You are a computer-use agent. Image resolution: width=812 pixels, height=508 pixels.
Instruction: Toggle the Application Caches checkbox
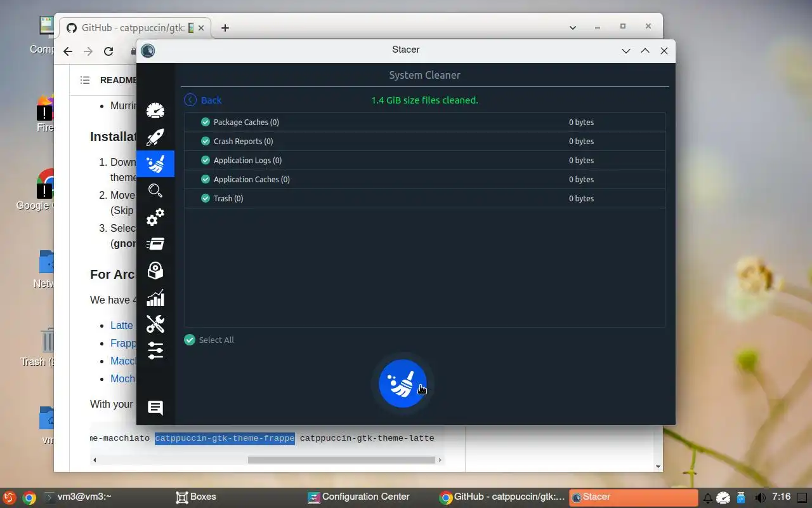[206, 179]
